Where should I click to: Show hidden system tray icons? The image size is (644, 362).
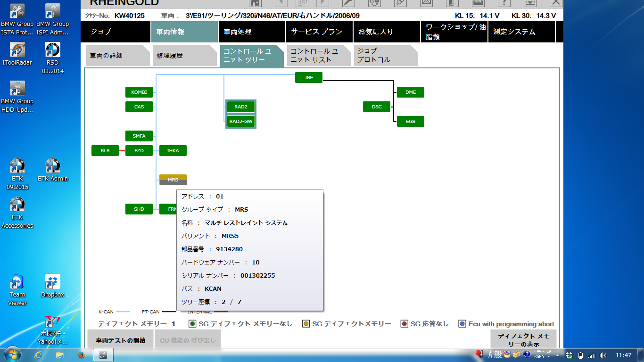tap(558, 355)
